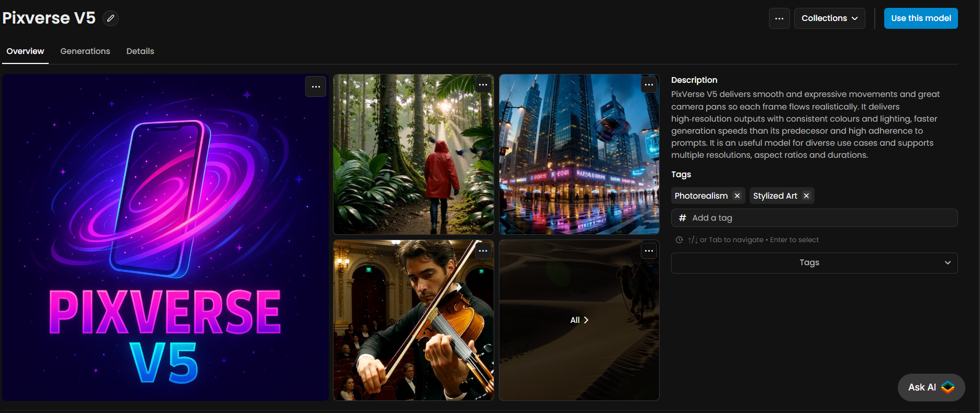Open options on the desert dunes thumbnail

(649, 251)
